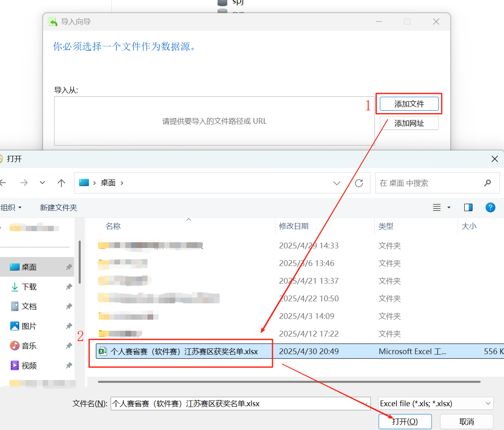The width and height of the screenshot is (504, 430).
Task: Close the 打开 file dialog
Action: tap(495, 159)
